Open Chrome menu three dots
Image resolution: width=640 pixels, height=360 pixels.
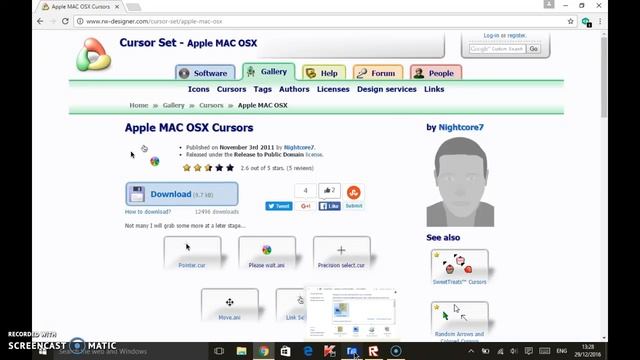coord(600,21)
